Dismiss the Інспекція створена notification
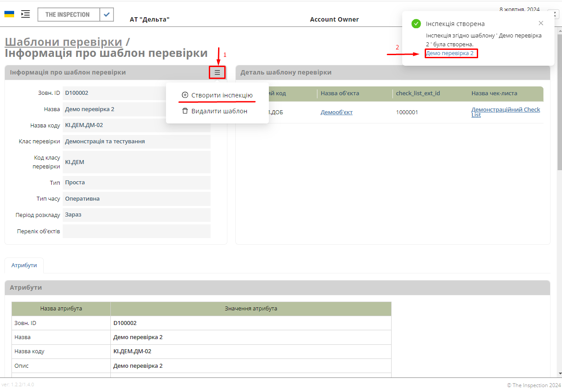 (541, 23)
